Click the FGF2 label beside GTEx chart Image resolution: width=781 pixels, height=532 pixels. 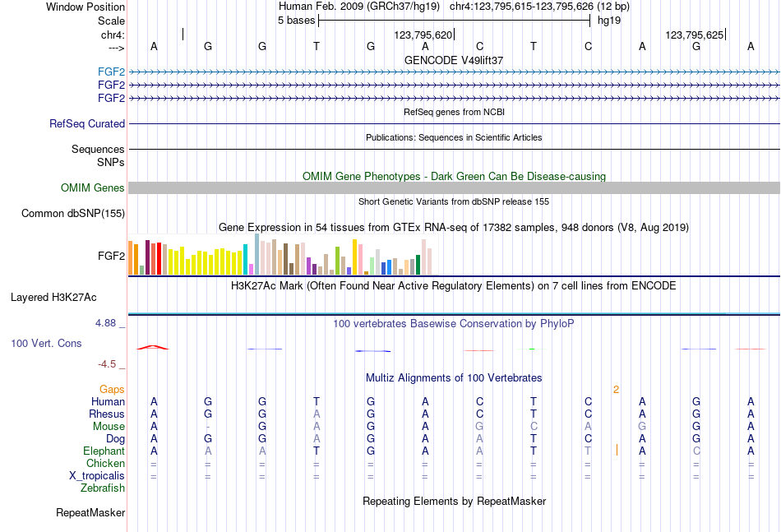point(111,256)
